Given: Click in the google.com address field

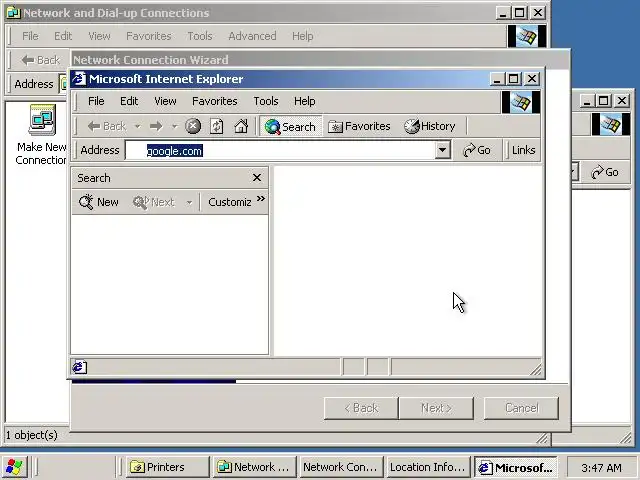Looking at the screenshot, I should [x=280, y=151].
